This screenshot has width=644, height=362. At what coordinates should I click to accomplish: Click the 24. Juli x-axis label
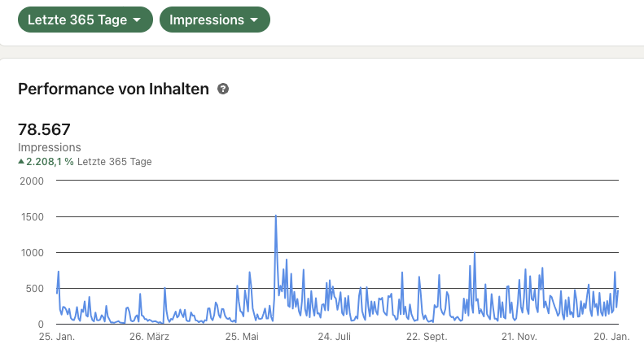click(335, 337)
